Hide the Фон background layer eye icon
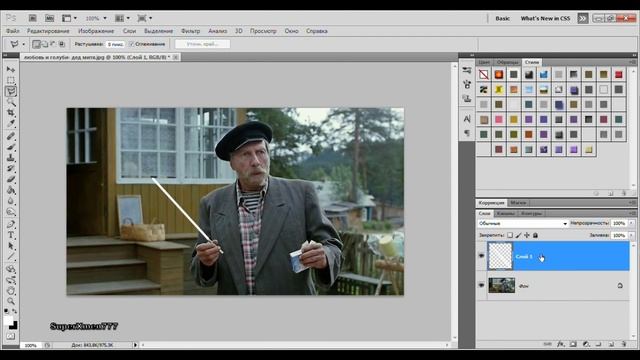The height and width of the screenshot is (360, 640). (x=482, y=285)
